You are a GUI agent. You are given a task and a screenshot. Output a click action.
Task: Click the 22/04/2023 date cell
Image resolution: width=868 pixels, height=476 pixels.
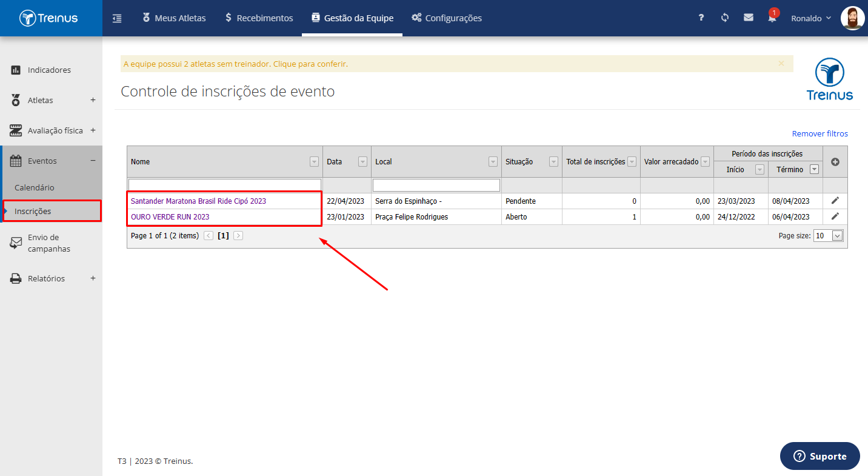tap(346, 201)
